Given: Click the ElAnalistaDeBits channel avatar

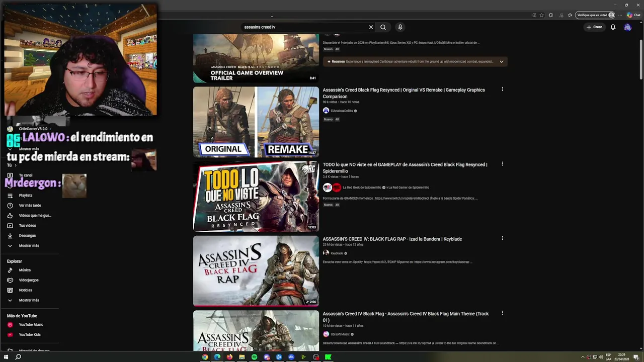Looking at the screenshot, I should [326, 111].
